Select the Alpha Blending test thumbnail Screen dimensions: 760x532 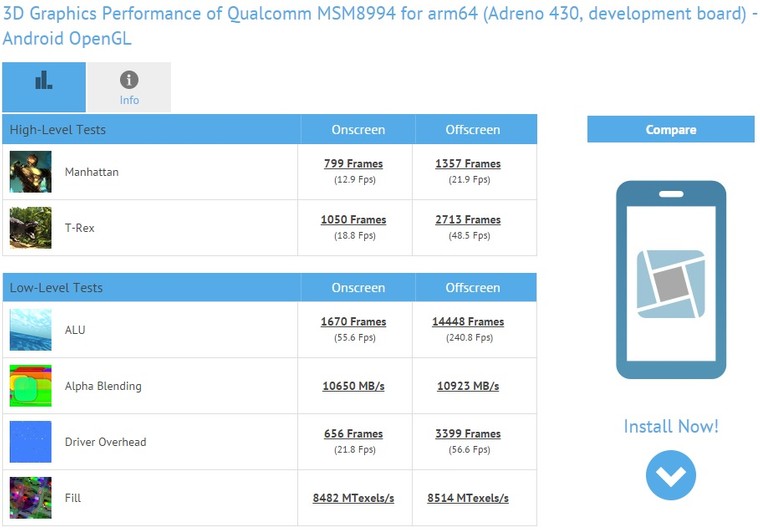[31, 386]
